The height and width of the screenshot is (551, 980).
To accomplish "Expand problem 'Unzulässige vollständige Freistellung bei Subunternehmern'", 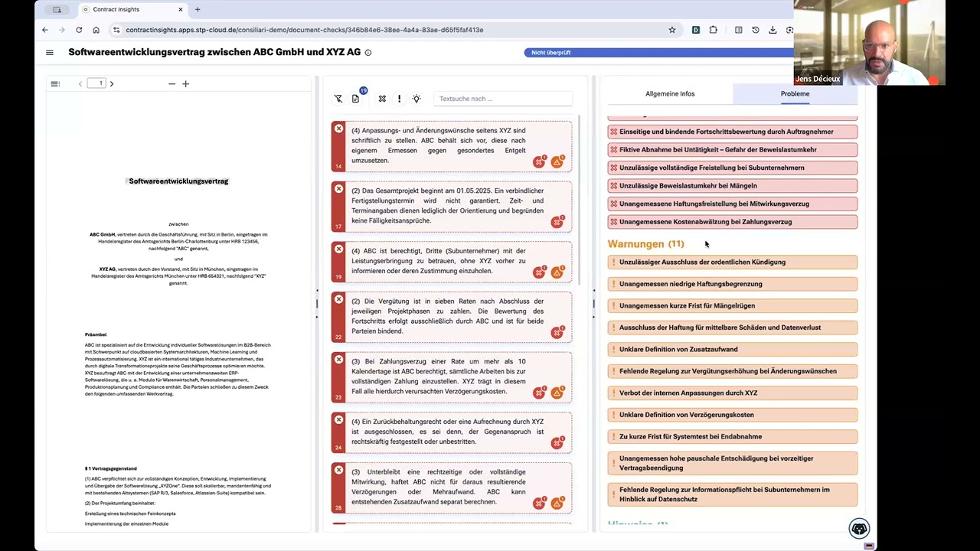I will point(733,168).
